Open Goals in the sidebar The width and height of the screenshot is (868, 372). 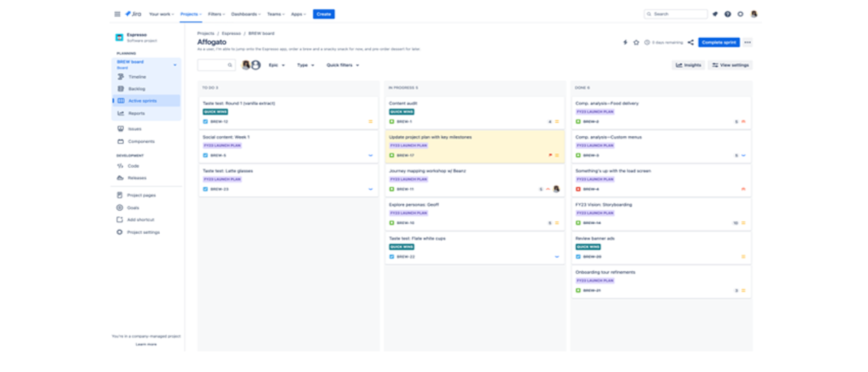[146, 208]
